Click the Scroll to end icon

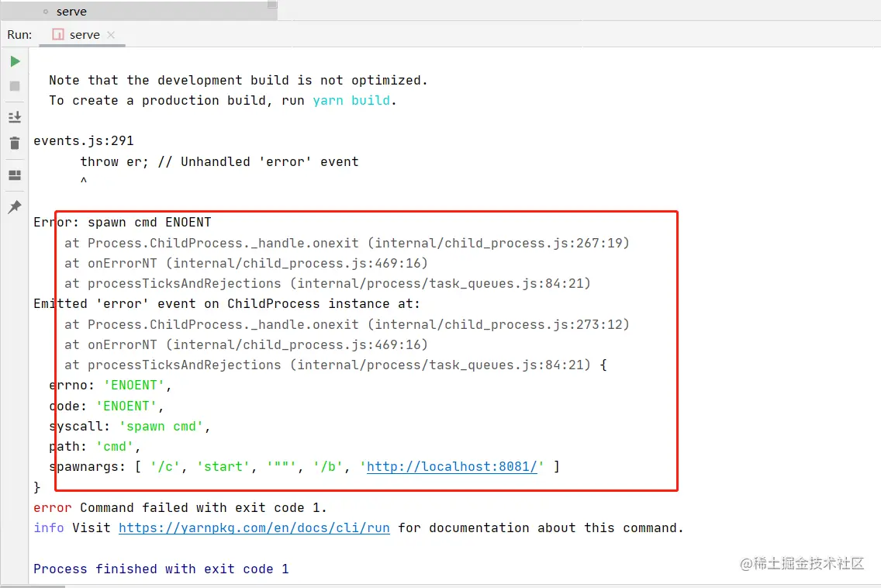coord(15,117)
